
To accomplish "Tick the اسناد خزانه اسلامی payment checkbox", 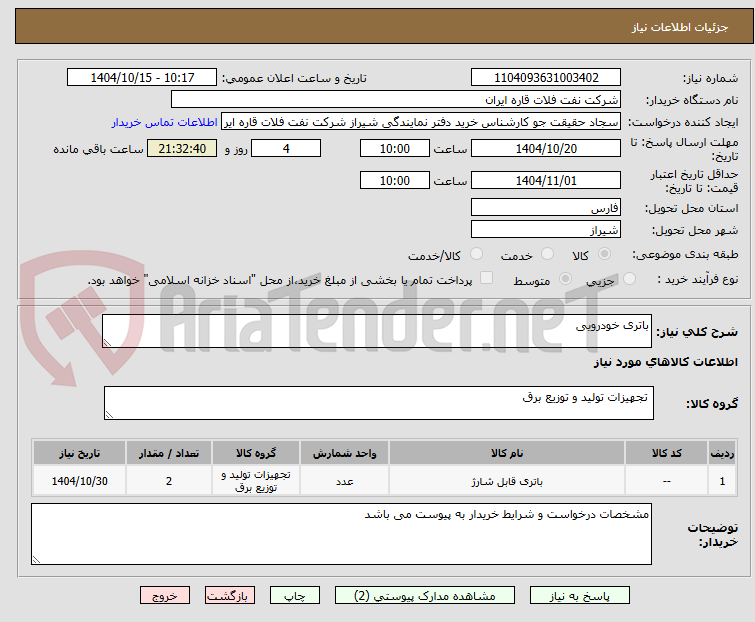I will (x=487, y=278).
